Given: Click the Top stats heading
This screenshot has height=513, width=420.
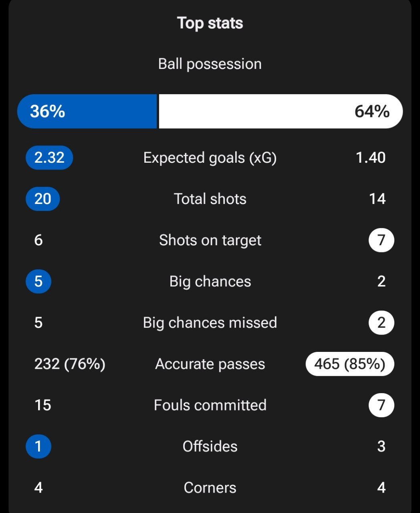Looking at the screenshot, I should (x=210, y=23).
